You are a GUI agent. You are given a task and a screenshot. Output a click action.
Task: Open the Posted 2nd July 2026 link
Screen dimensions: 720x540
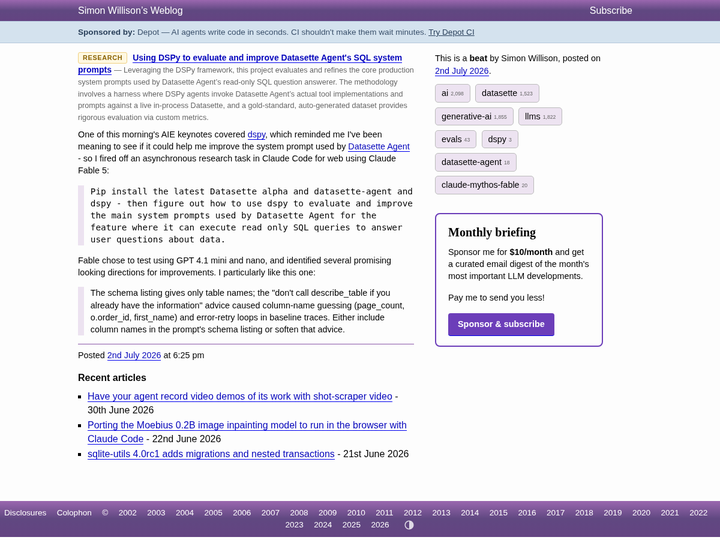134,355
